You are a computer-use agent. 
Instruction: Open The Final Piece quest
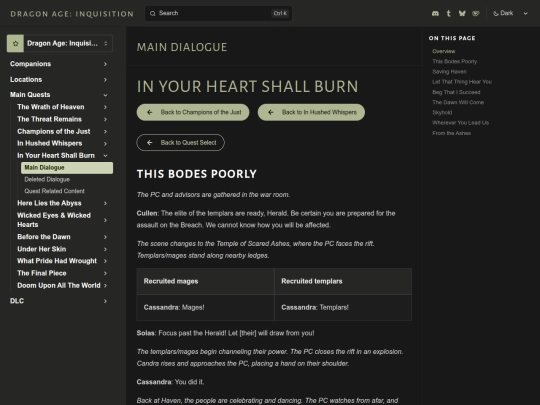[42, 273]
